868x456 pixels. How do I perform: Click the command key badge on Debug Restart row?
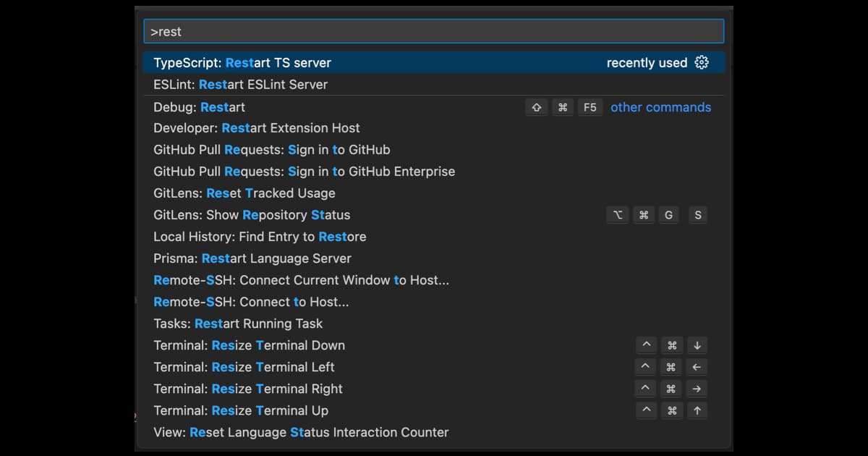[563, 107]
